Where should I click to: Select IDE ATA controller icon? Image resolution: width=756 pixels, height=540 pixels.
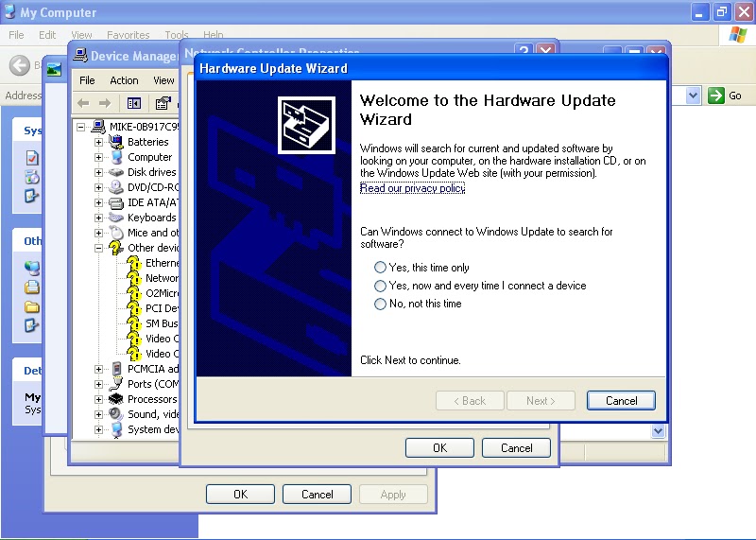(115, 202)
